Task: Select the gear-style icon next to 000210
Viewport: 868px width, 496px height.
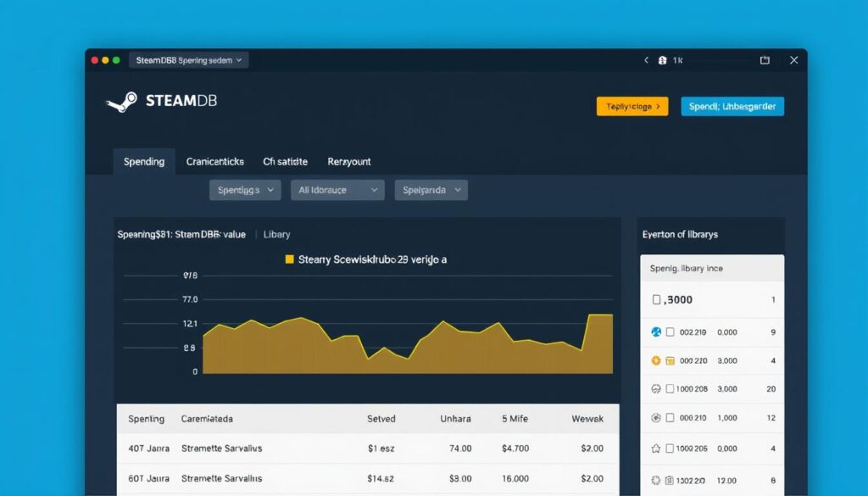Action: (x=654, y=417)
